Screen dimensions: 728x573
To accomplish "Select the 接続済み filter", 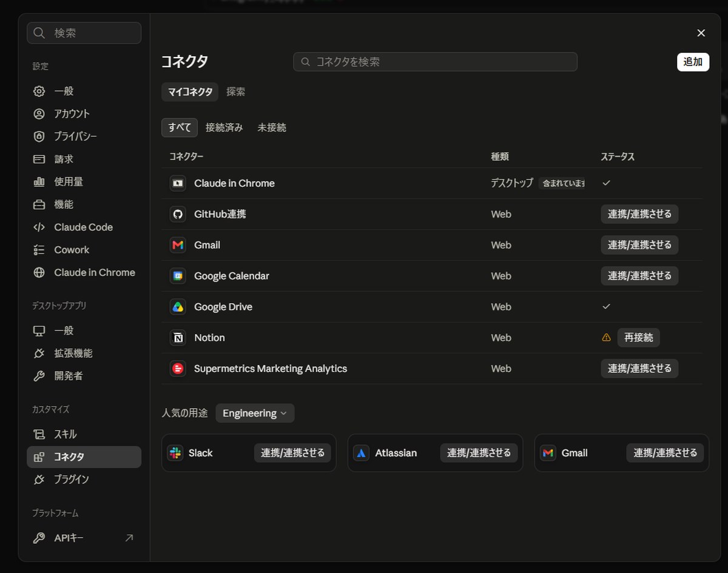I will [x=224, y=127].
